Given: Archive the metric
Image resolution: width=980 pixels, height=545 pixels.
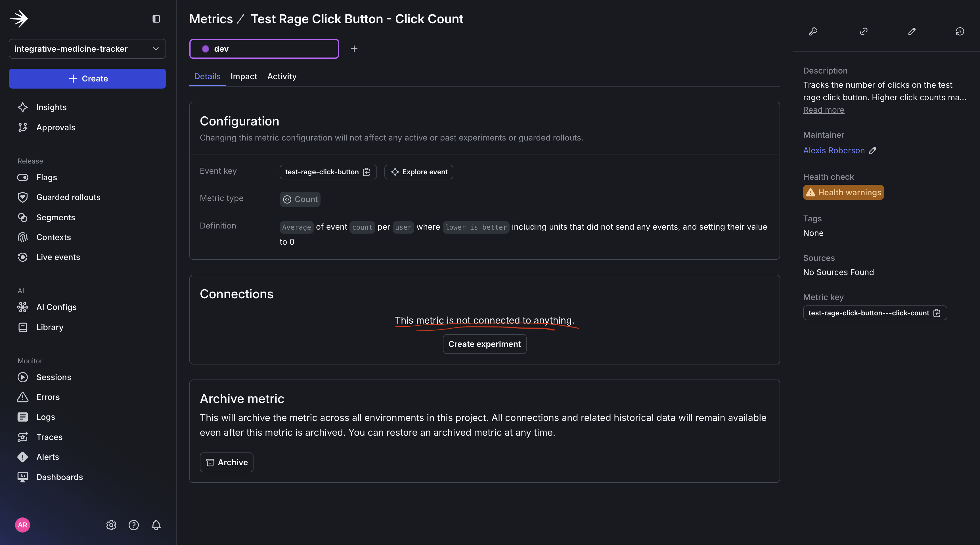Looking at the screenshot, I should pyautogui.click(x=226, y=462).
